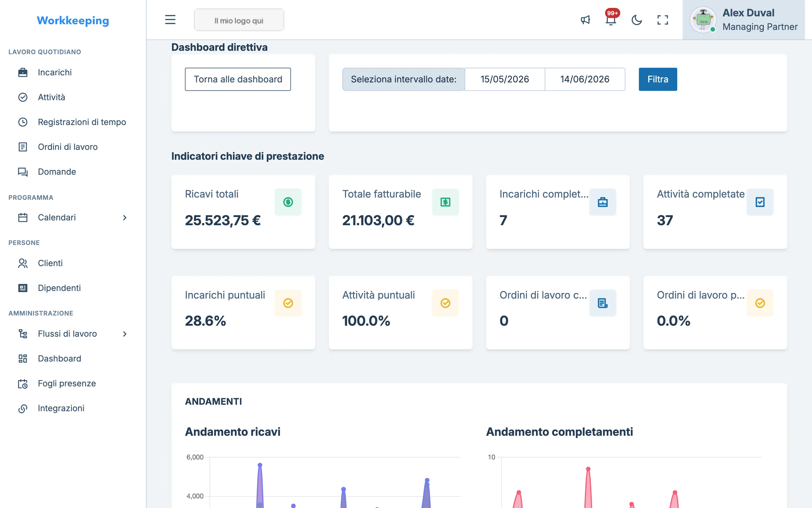Click the 25.523,75 € revenue value

223,220
